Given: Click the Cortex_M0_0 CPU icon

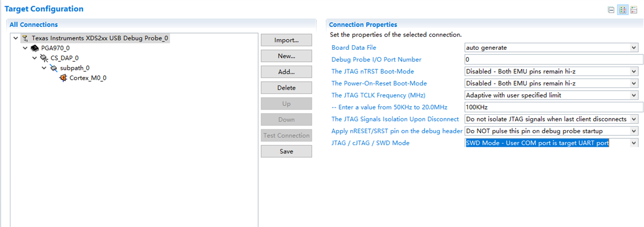Looking at the screenshot, I should pos(63,78).
